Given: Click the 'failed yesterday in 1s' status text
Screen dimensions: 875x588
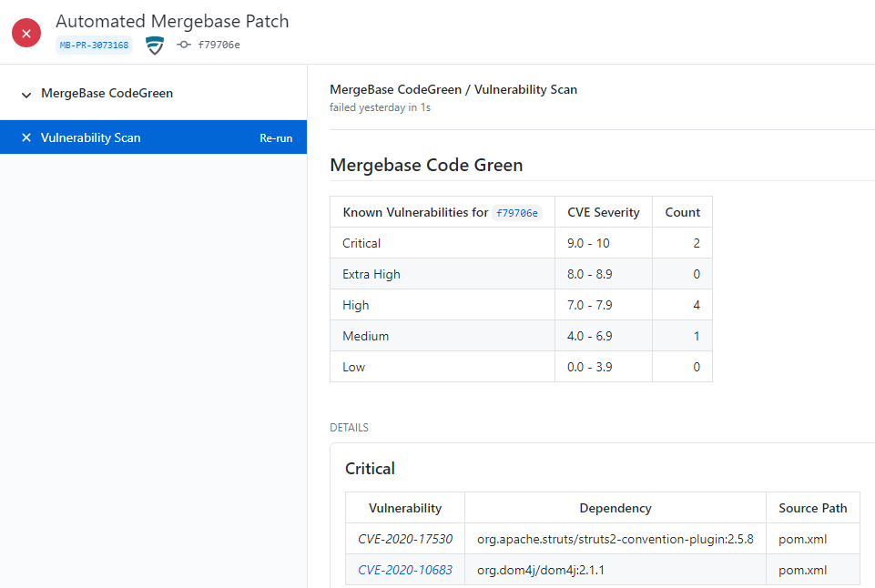Looking at the screenshot, I should (x=380, y=107).
